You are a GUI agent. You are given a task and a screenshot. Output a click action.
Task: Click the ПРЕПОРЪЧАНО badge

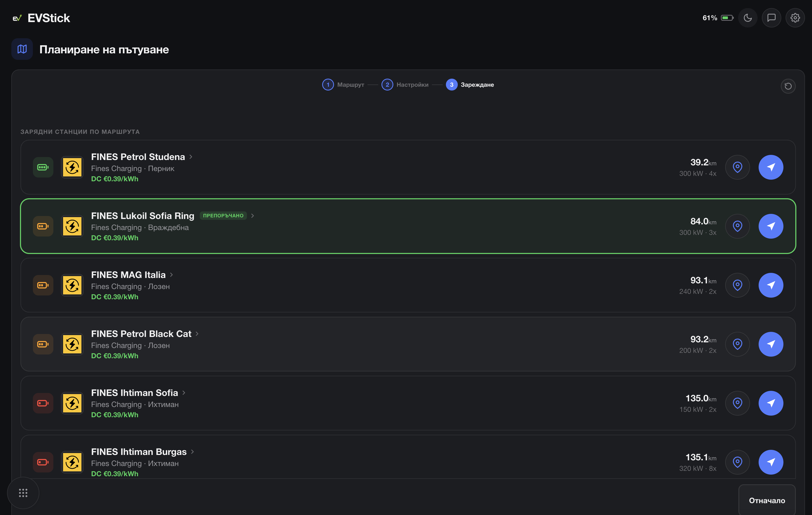[223, 215]
